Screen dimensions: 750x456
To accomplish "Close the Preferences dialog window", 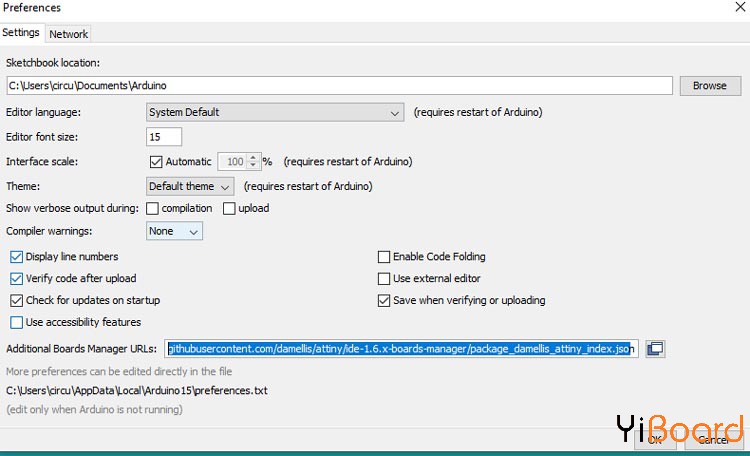I will tap(738, 8).
